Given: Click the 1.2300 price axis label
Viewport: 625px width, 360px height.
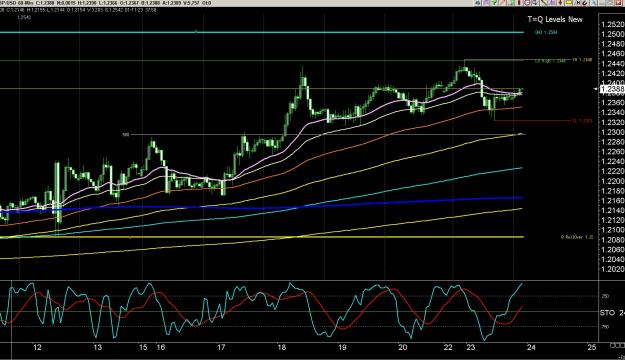Looking at the screenshot, I should click(613, 132).
